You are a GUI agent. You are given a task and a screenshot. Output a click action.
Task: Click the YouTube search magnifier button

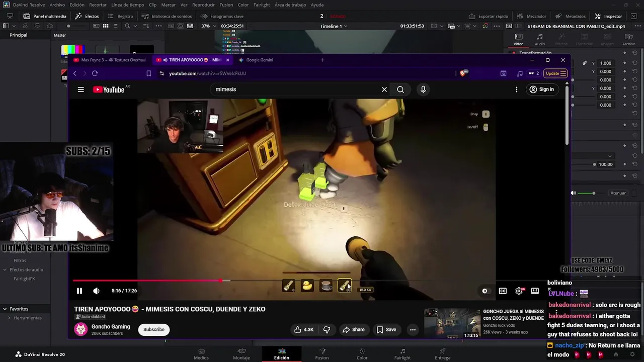point(400,89)
